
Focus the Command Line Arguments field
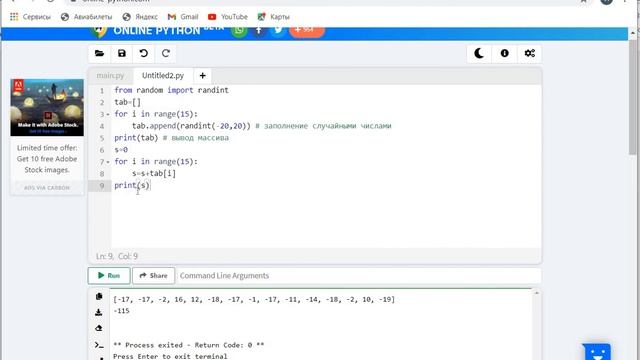point(359,276)
